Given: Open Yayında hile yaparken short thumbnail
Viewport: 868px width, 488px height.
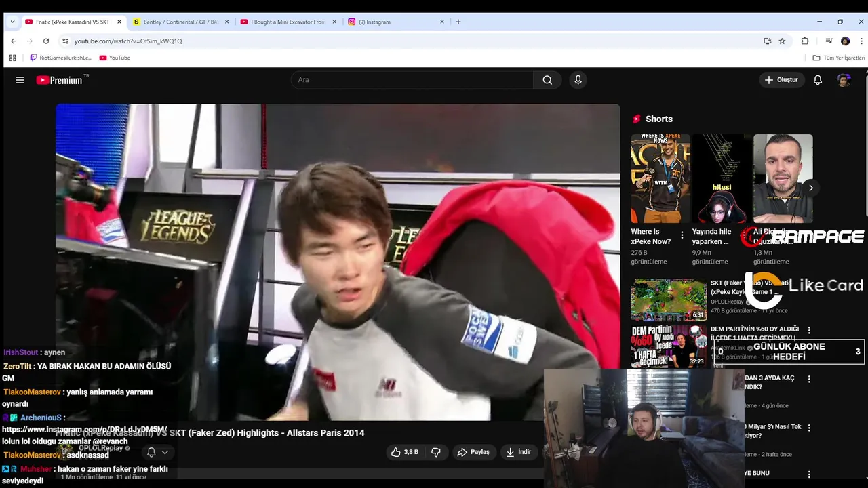Looking at the screenshot, I should [722, 179].
